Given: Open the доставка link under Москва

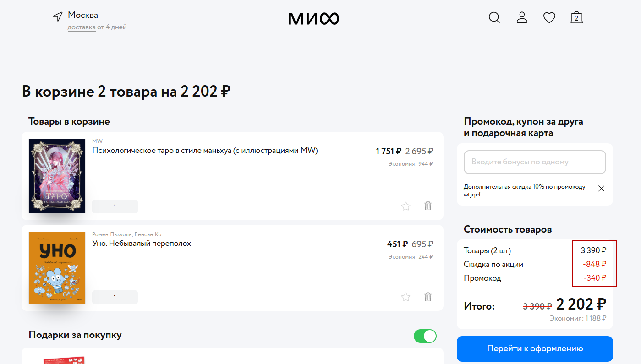Looking at the screenshot, I should (82, 27).
